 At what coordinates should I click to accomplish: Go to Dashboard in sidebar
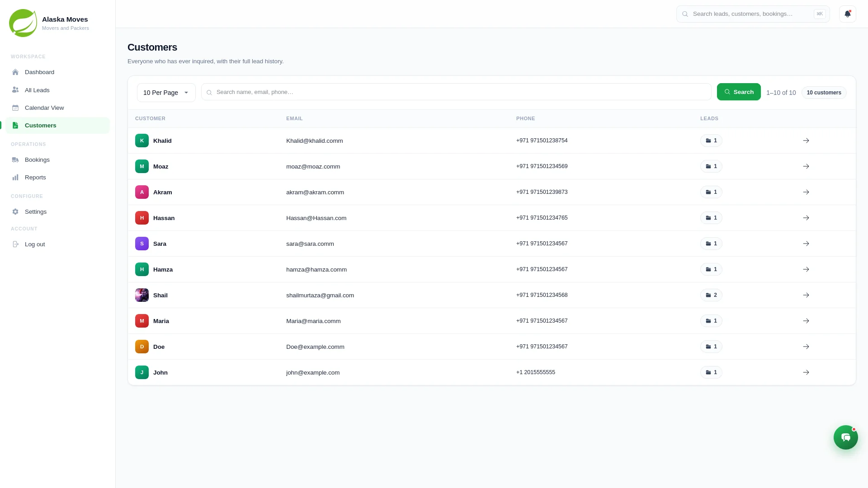[x=57, y=72]
